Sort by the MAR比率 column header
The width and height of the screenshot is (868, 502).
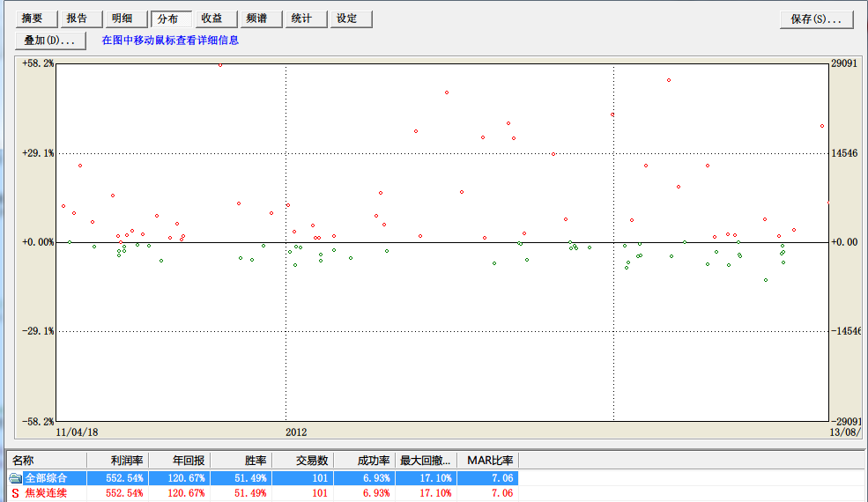(487, 461)
